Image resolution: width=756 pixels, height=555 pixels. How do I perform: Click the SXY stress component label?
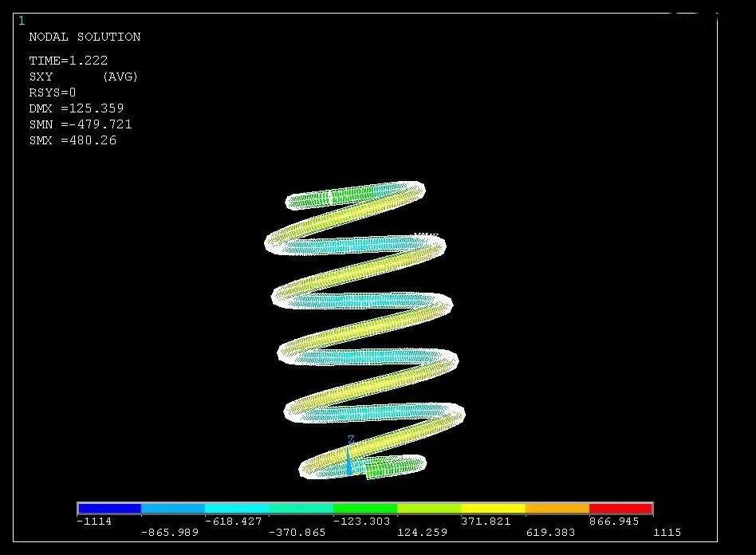41,77
